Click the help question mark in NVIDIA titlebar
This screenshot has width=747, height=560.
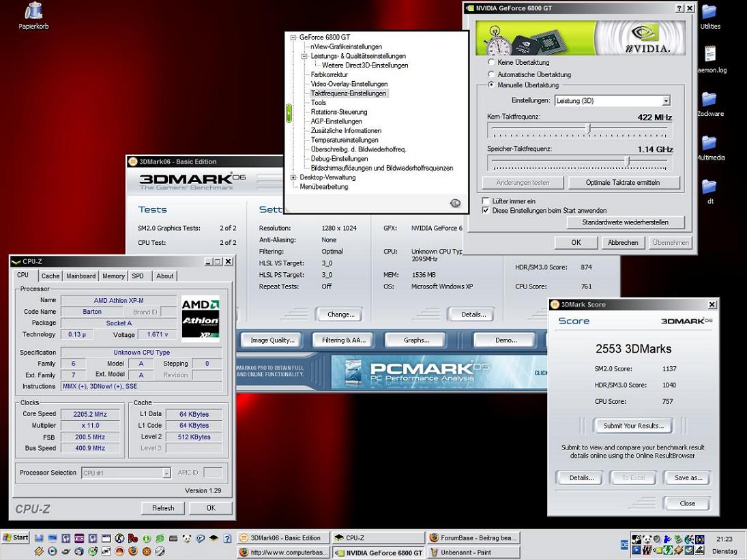click(679, 8)
